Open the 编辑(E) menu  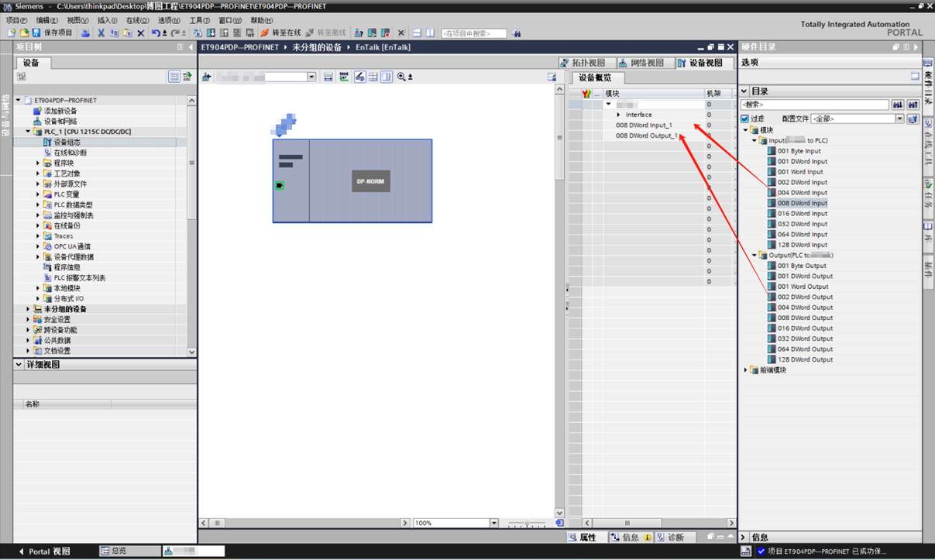click(x=47, y=20)
